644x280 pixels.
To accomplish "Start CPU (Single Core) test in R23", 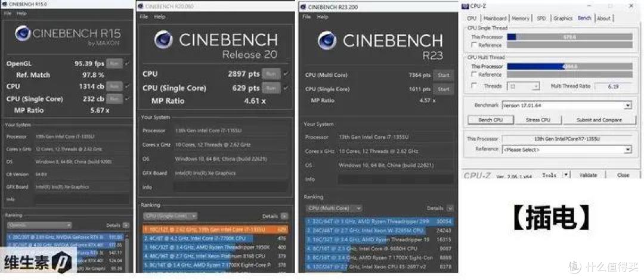I will (x=444, y=89).
